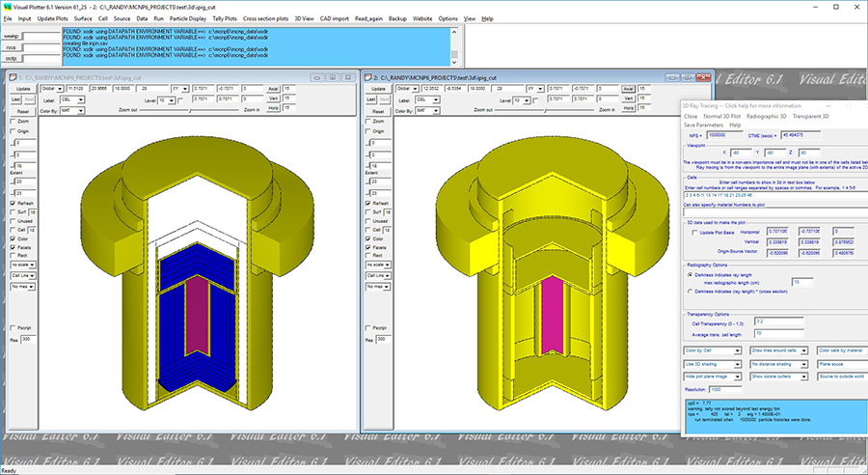Toggle Color checkbox in plot window 2
The width and height of the screenshot is (868, 475).
368,238
